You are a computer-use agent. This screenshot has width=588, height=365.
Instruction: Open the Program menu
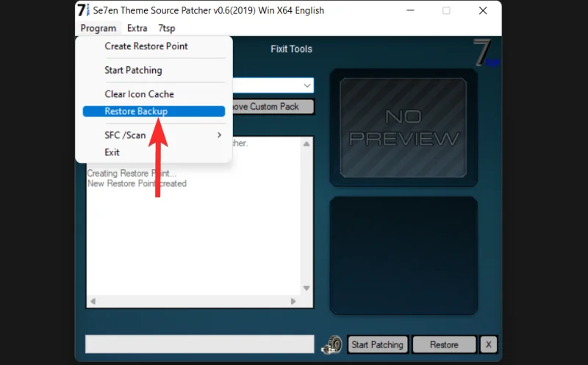(98, 28)
